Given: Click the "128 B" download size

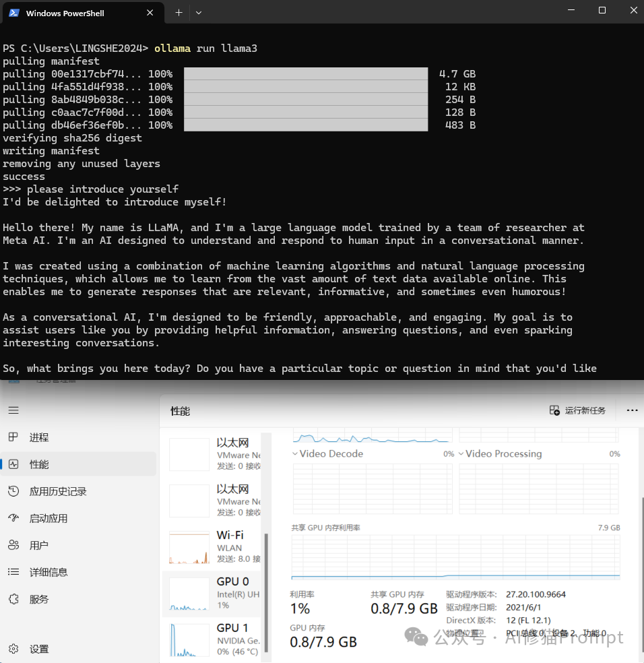Looking at the screenshot, I should pos(460,113).
